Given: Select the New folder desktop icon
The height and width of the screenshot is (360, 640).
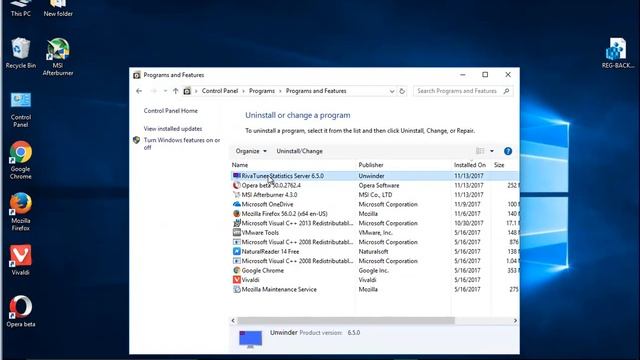Looking at the screenshot, I should point(58,8).
